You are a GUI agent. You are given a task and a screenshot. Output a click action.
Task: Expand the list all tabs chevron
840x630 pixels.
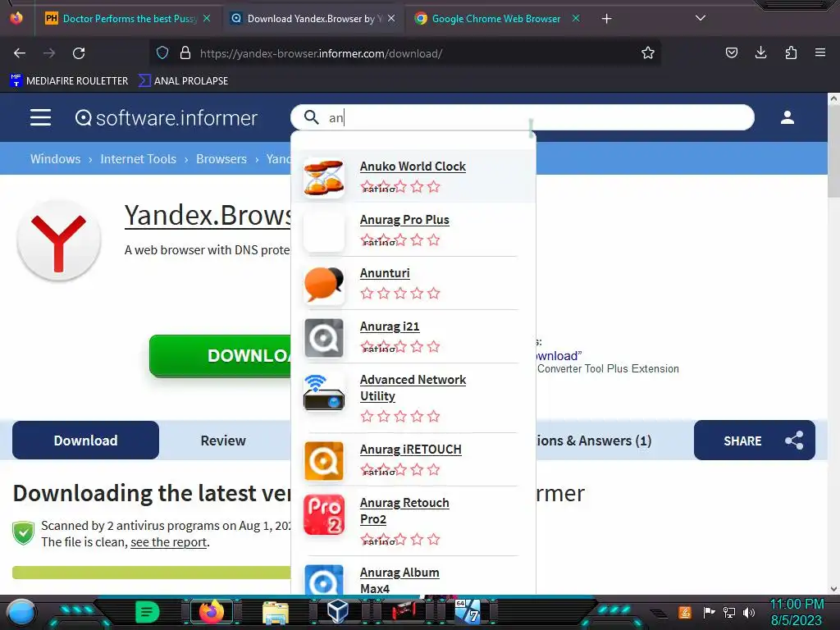coord(701,18)
